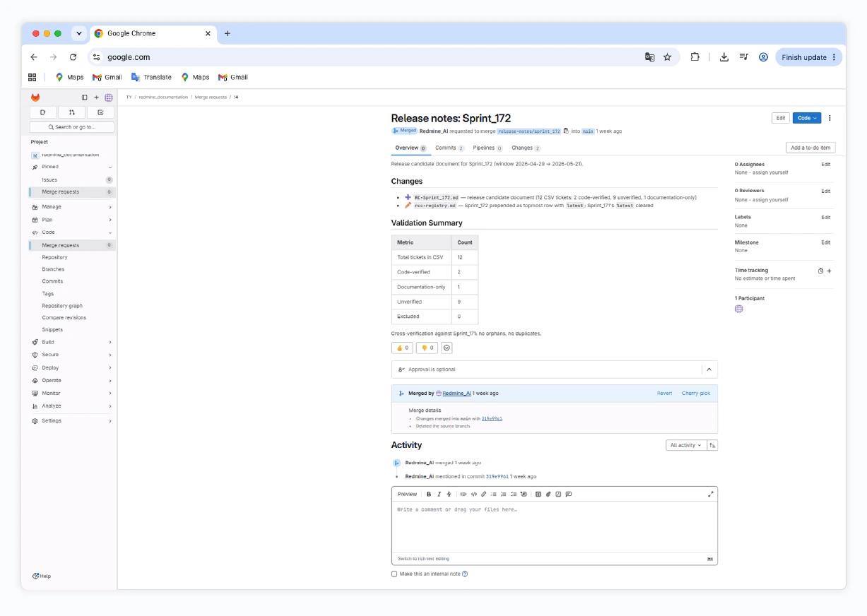Screen dimensions: 867x616
Task: Add a reaction with the smiley icon
Action: coord(447,348)
